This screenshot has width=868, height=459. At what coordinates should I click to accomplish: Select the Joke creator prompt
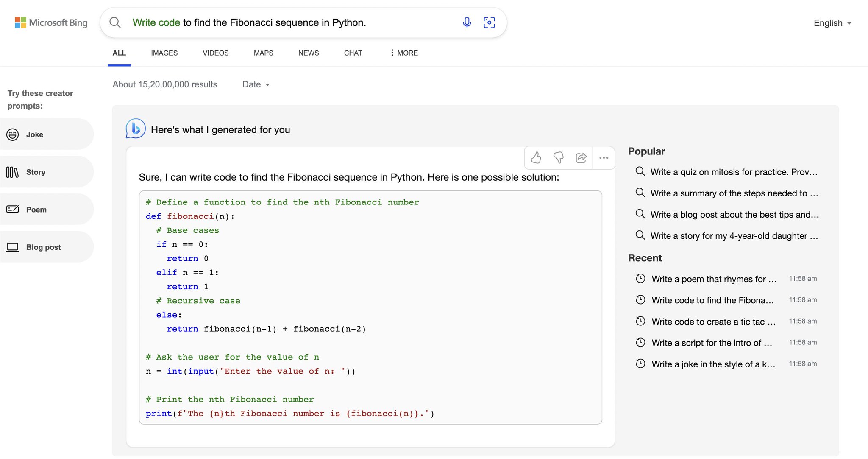[46, 134]
